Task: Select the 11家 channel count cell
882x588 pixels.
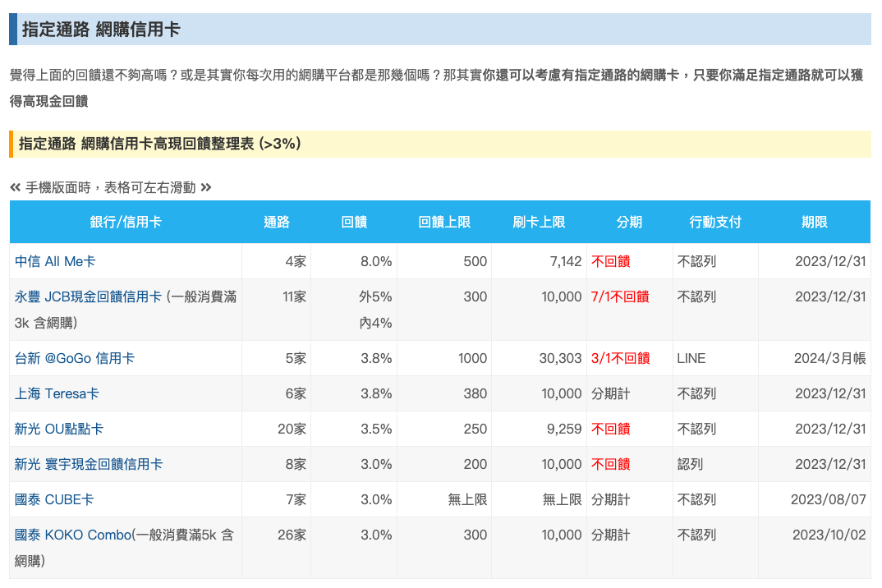Action: (277, 310)
